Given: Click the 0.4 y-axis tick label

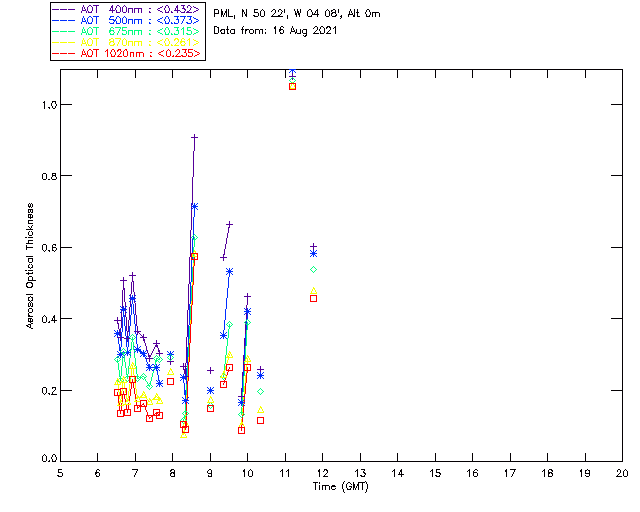Looking at the screenshot, I should pyautogui.click(x=48, y=319).
